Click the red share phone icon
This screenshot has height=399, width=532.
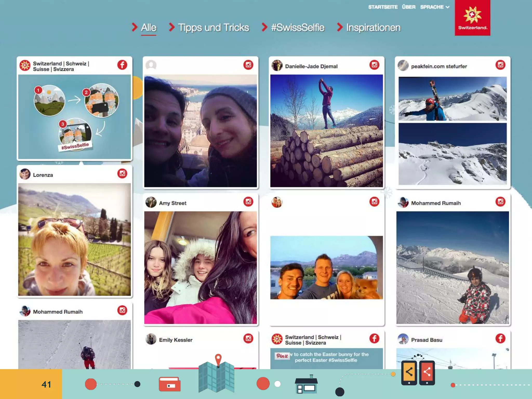tap(427, 373)
